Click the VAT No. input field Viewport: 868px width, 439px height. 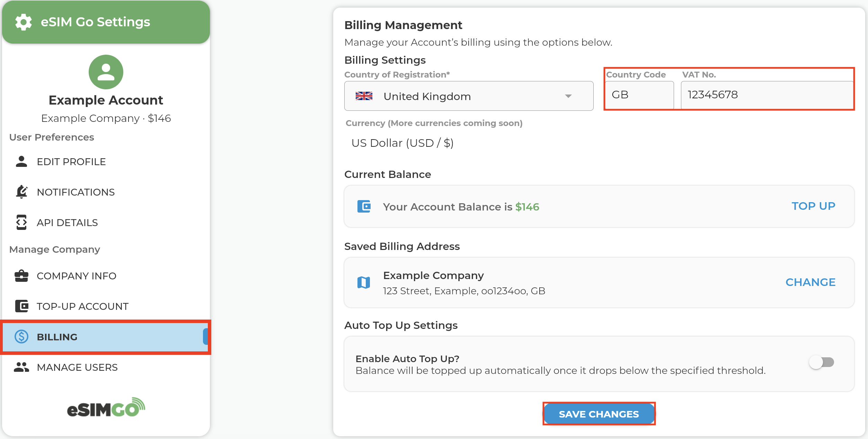click(x=767, y=95)
